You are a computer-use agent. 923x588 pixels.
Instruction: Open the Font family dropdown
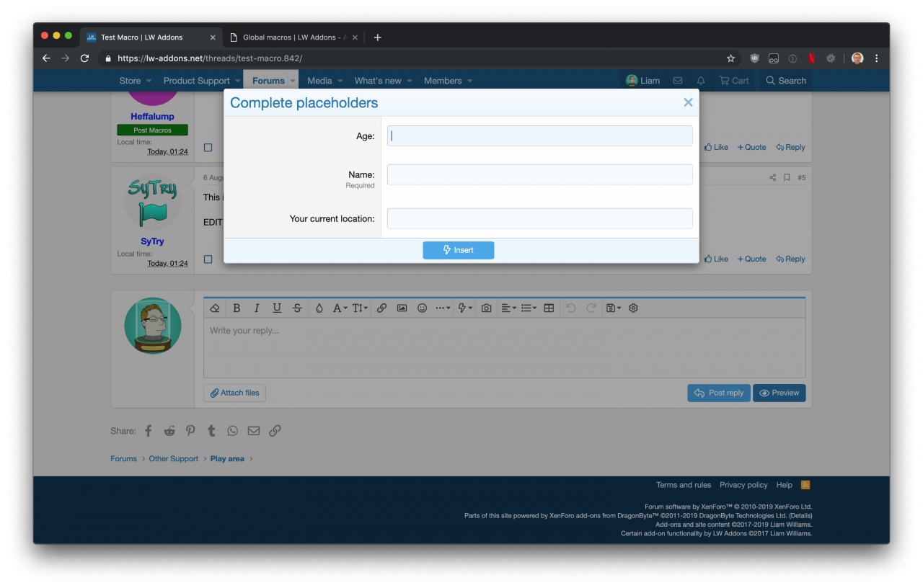tap(340, 308)
